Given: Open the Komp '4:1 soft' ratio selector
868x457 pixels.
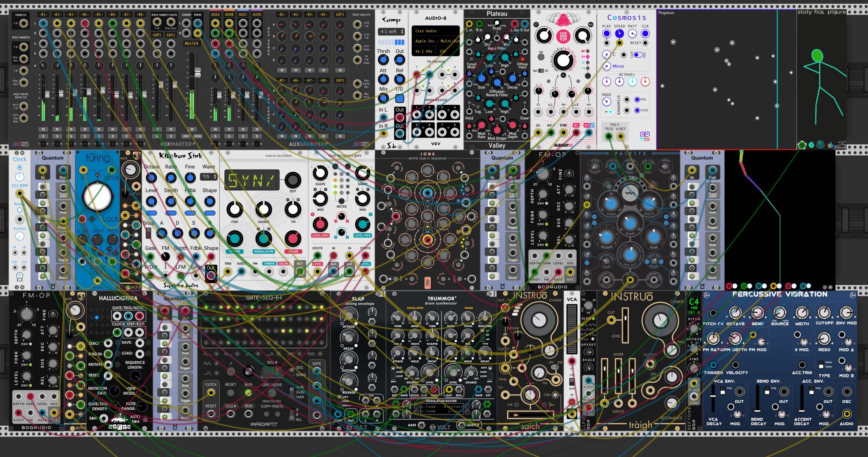Looking at the screenshot, I should (391, 32).
